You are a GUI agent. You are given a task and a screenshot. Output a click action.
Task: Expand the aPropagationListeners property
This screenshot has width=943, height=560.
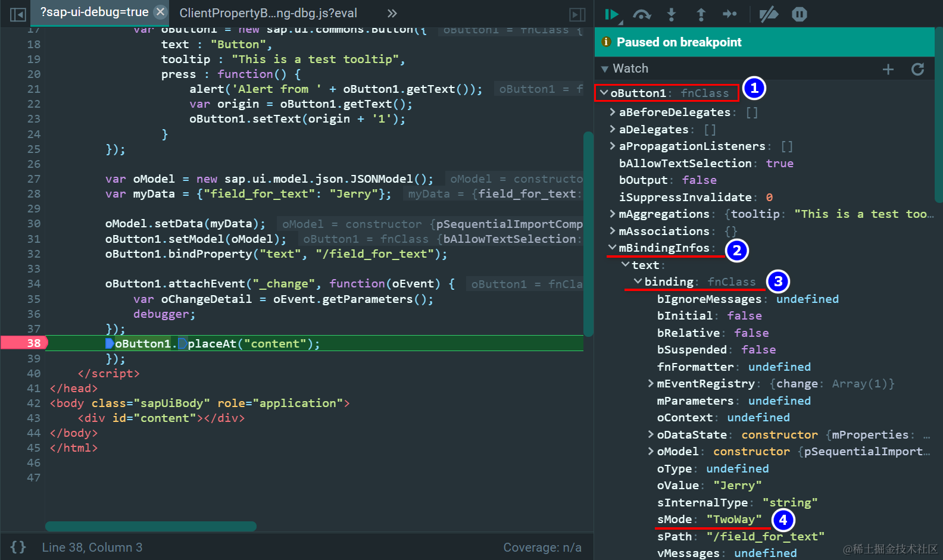pos(613,146)
